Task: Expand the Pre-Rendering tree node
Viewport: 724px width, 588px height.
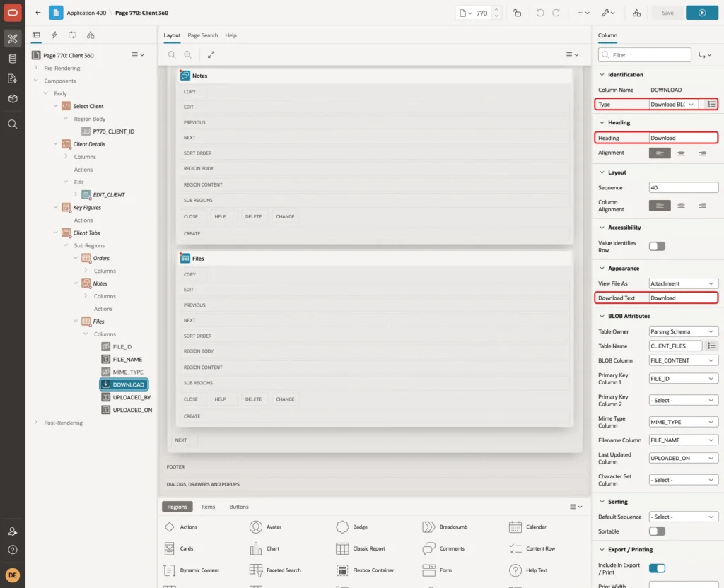Action: click(35, 68)
